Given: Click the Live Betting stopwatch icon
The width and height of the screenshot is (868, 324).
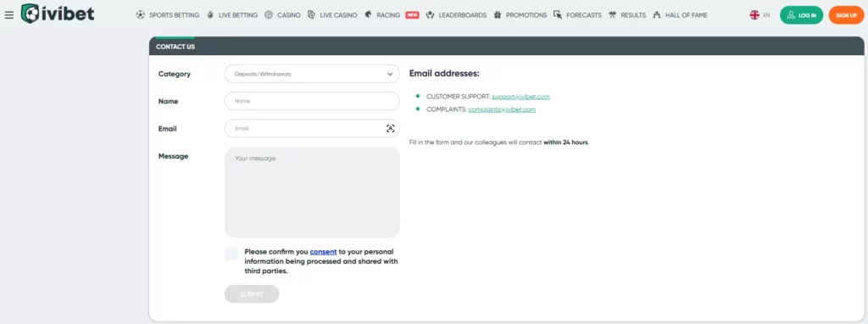Looking at the screenshot, I should 210,15.
